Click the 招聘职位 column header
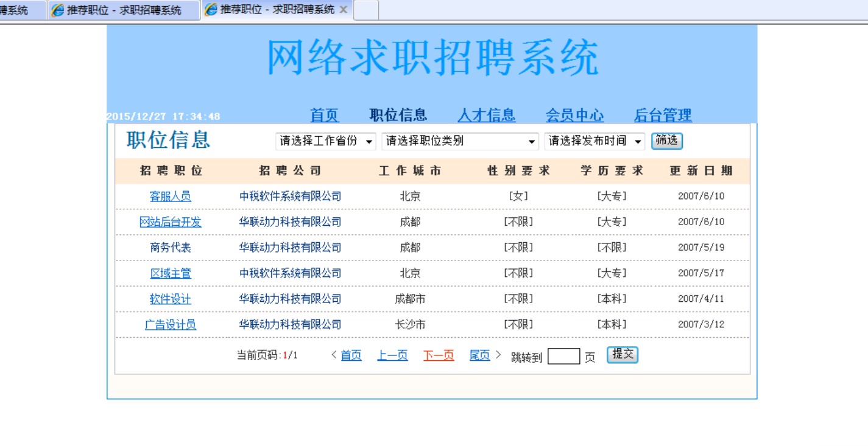Screen dimensions: 868x446 pyautogui.click(x=171, y=171)
